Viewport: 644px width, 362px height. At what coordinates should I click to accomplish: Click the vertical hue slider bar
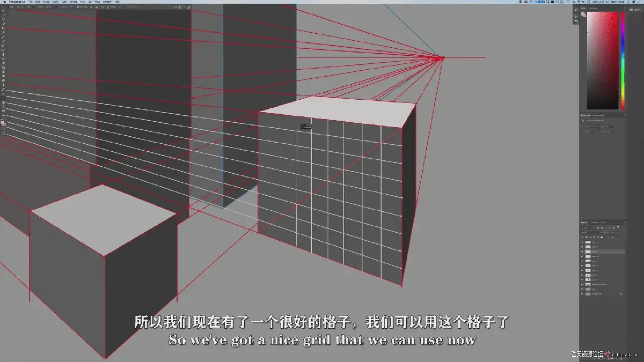tap(623, 60)
